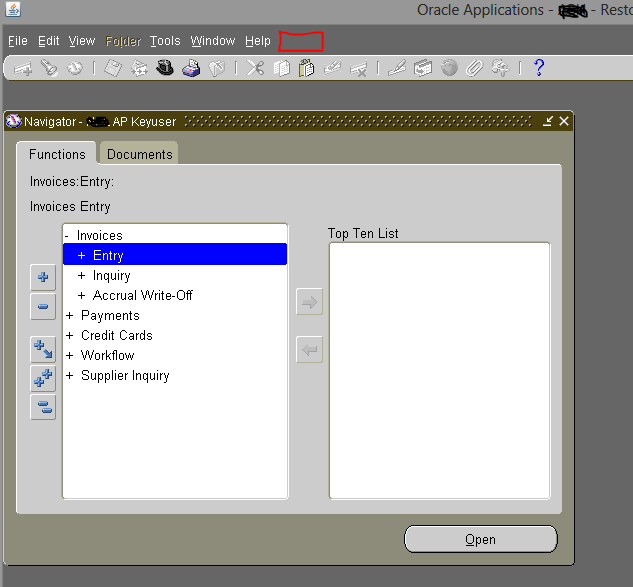Screen dimensions: 633x587
Task: Click the New record toolbar icon
Action: (23, 68)
